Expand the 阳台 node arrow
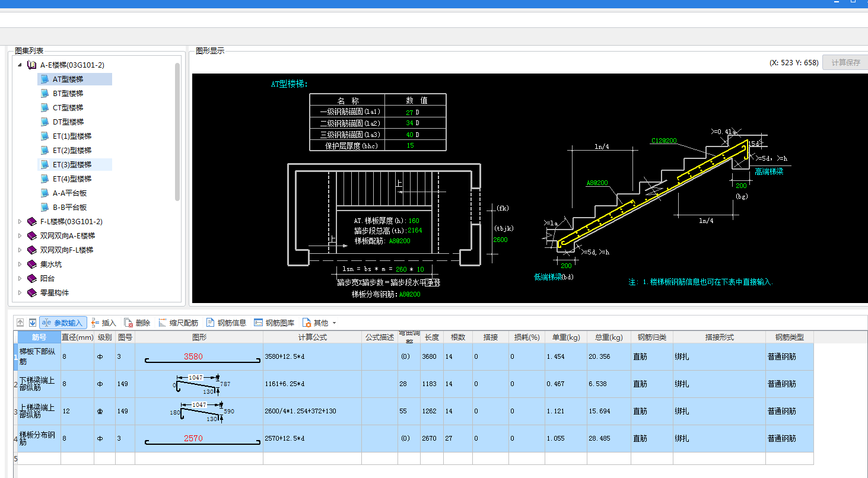868x478 pixels. coord(20,279)
